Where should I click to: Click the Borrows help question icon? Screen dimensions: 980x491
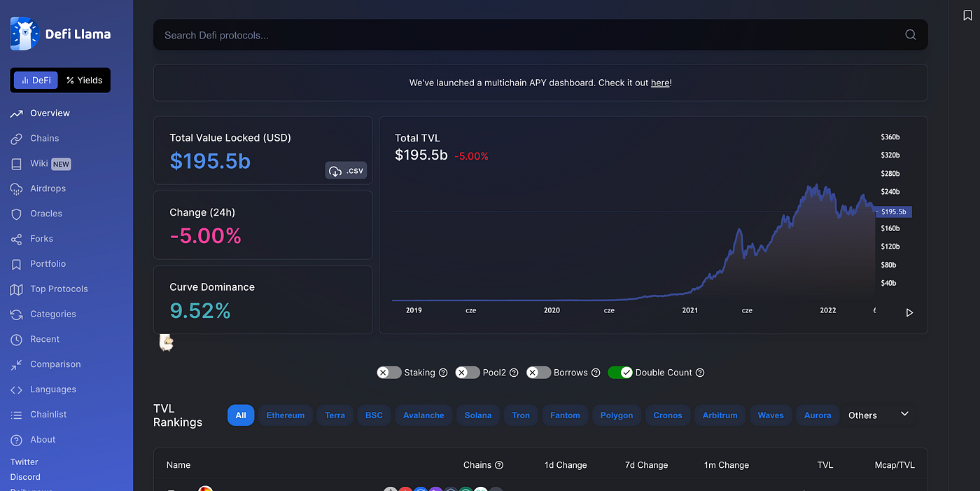tap(596, 373)
